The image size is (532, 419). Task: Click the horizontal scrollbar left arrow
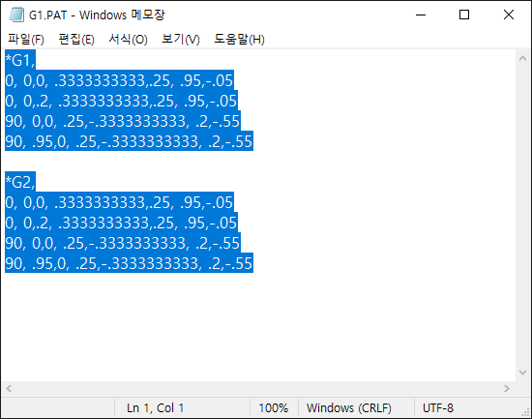tap(9, 388)
